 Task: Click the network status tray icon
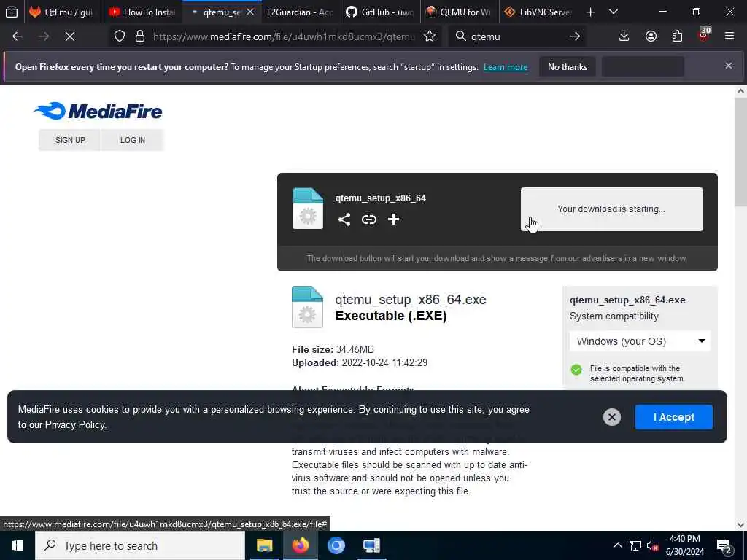tap(635, 545)
